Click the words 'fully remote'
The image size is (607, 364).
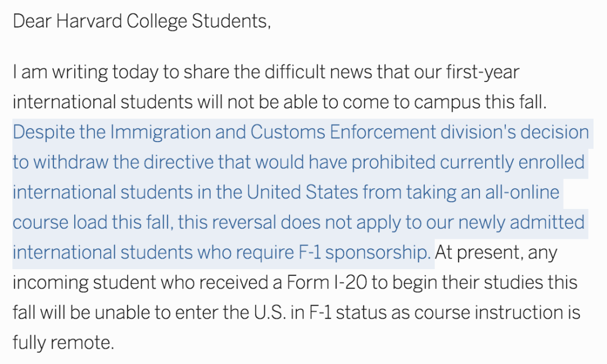point(63,342)
